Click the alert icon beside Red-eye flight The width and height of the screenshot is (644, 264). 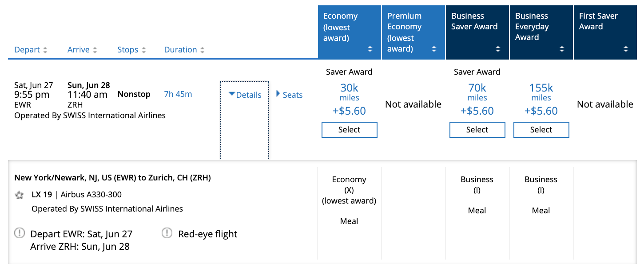(x=167, y=232)
